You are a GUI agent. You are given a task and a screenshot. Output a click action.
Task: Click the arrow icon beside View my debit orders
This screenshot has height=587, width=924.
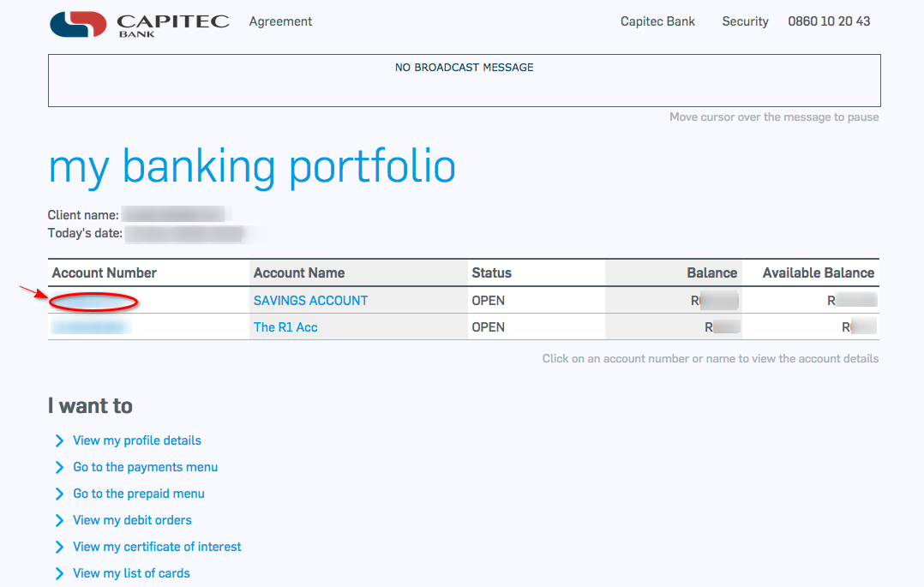pyautogui.click(x=58, y=520)
